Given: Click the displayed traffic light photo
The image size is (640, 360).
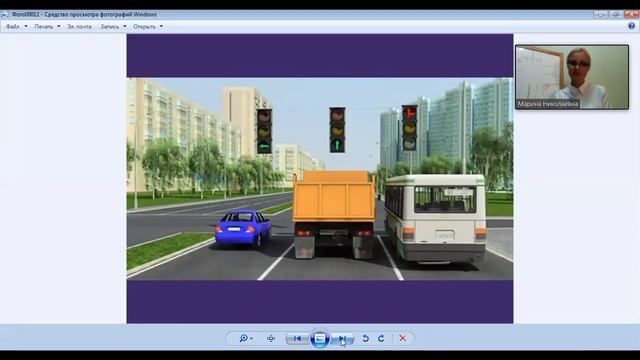Looking at the screenshot, I should pos(320,179).
